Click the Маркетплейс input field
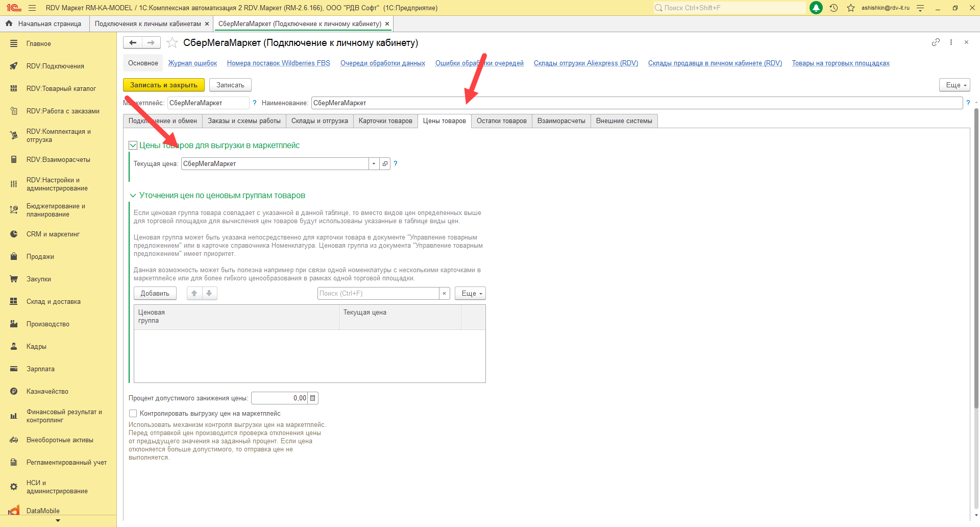The width and height of the screenshot is (980, 527). click(x=208, y=103)
